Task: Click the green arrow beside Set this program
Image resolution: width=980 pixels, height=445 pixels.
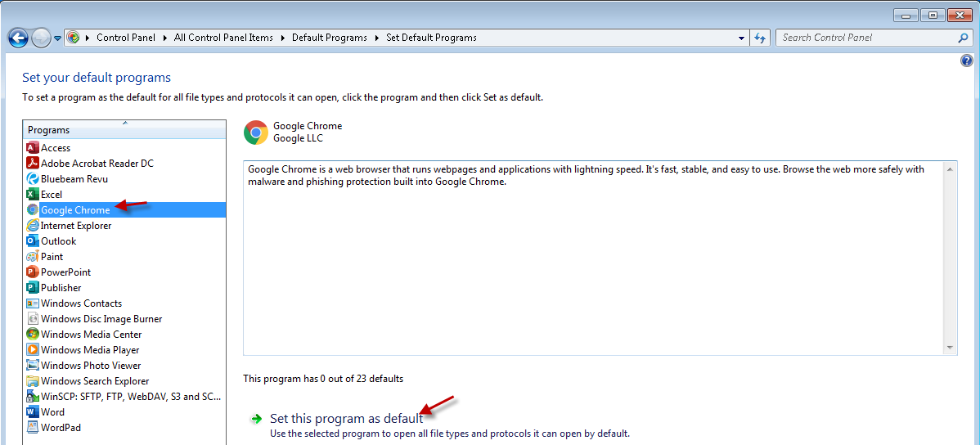Action: point(256,420)
